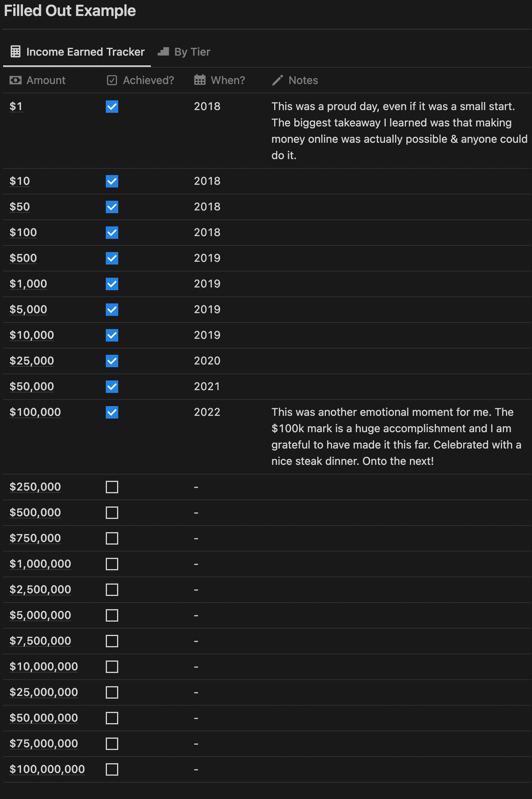
Task: Click the money icon in Amount header
Action: tap(16, 81)
